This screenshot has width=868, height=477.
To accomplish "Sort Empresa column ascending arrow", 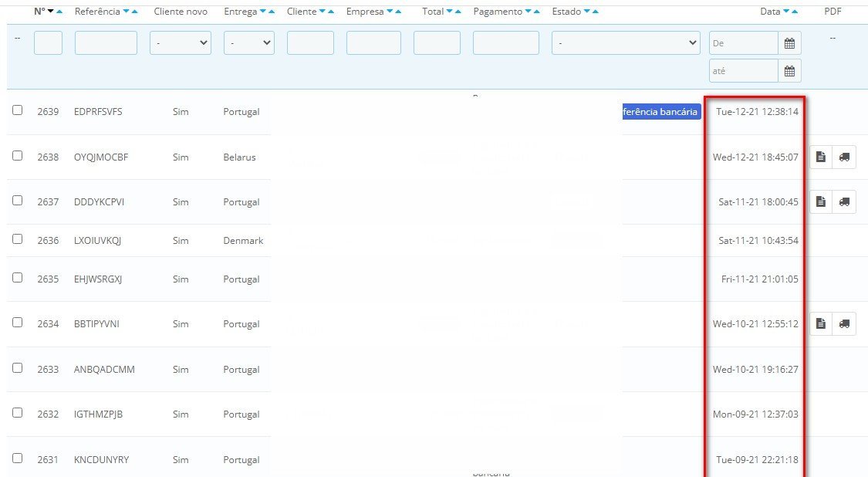I will 398,12.
